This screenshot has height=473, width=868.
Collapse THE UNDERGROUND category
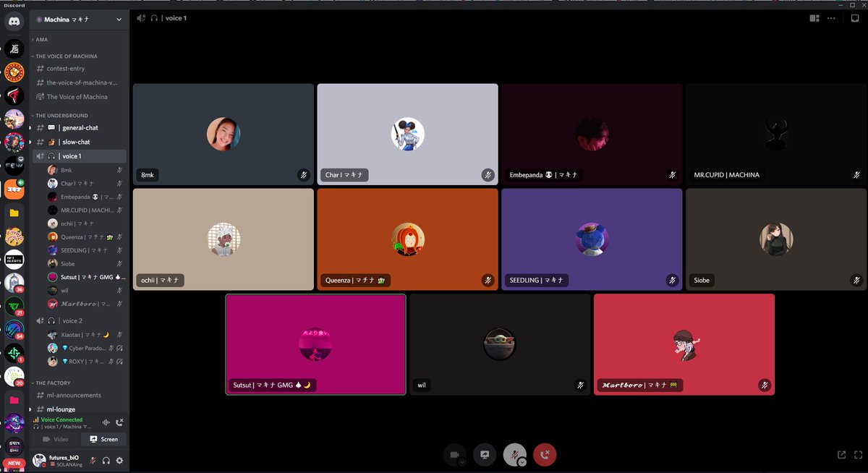pyautogui.click(x=61, y=115)
